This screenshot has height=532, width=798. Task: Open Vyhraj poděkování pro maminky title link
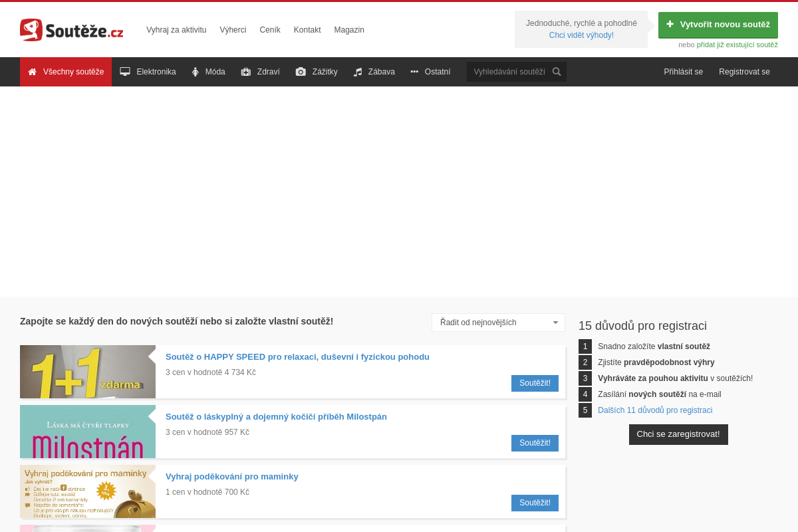coord(232,477)
